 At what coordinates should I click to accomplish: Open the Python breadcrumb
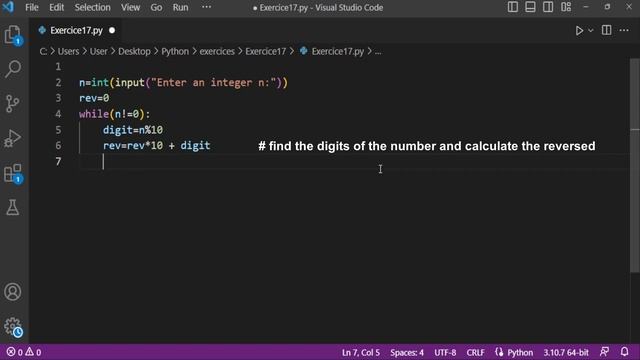175,51
